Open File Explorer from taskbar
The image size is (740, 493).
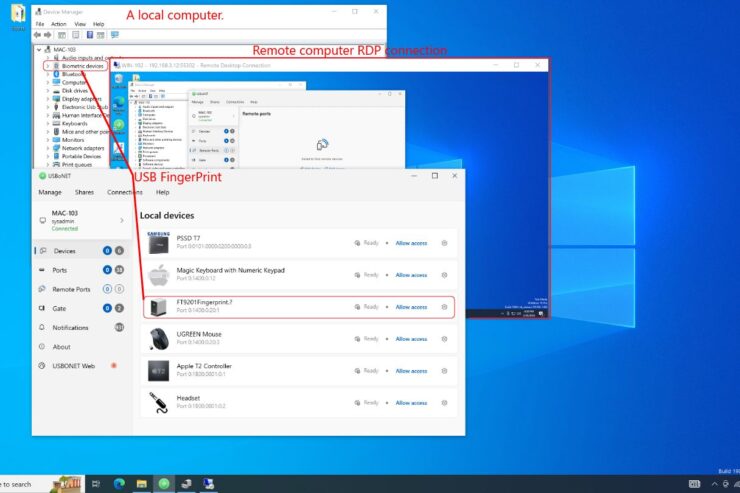pyautogui.click(x=142, y=484)
